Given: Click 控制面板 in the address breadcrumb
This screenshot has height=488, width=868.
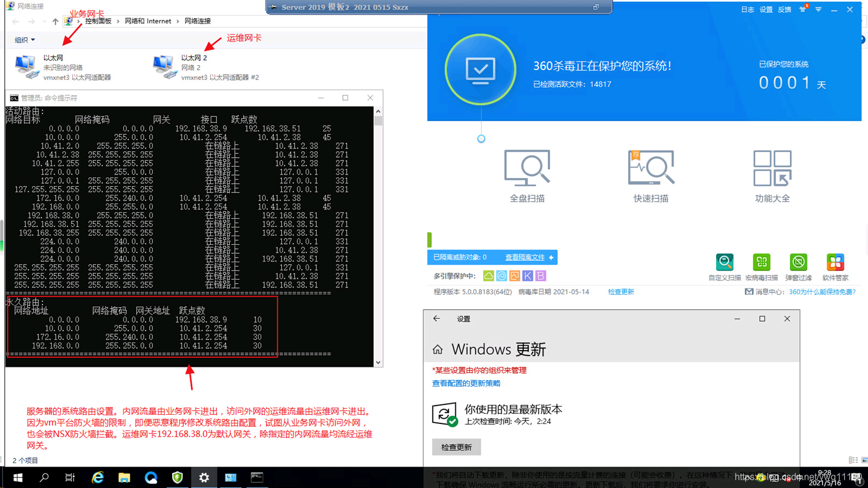Looking at the screenshot, I should click(98, 21).
